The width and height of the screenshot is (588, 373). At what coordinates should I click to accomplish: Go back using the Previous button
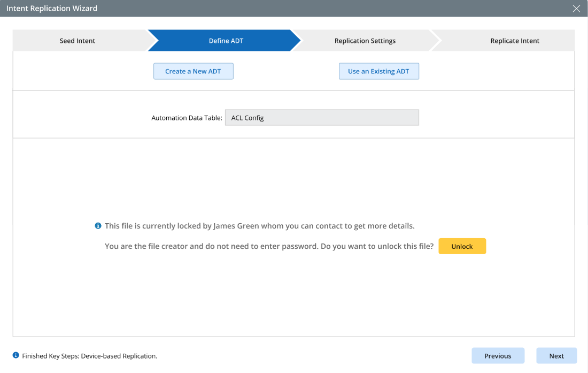pyautogui.click(x=498, y=356)
